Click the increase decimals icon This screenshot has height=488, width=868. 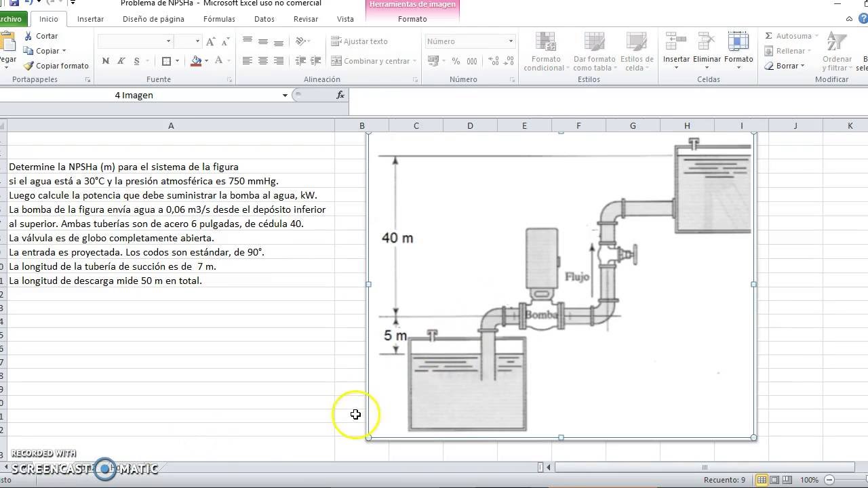pyautogui.click(x=494, y=61)
